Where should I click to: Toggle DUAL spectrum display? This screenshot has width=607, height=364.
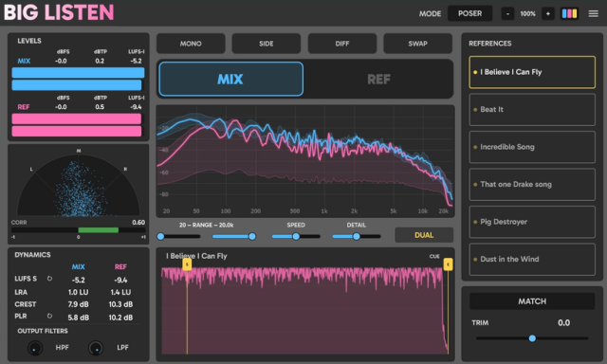point(424,235)
